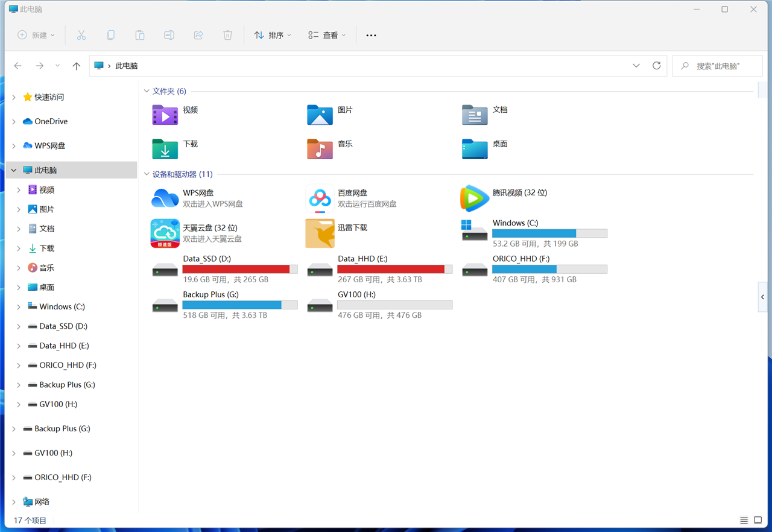This screenshot has width=772, height=532.
Task: Collapse the 文件夹 (6) group
Action: (147, 91)
